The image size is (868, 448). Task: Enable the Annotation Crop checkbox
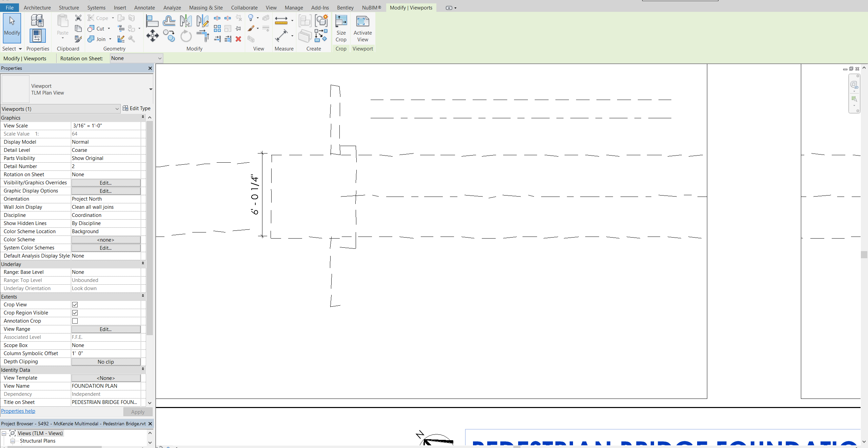pos(75,321)
